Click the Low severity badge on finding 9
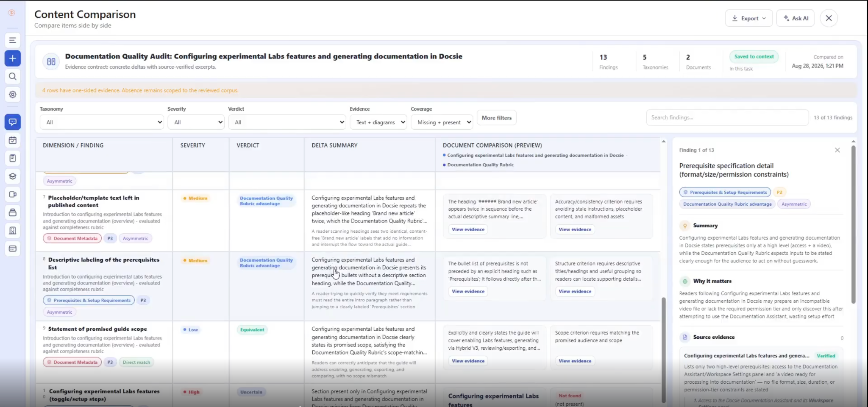The height and width of the screenshot is (407, 868). (x=190, y=329)
